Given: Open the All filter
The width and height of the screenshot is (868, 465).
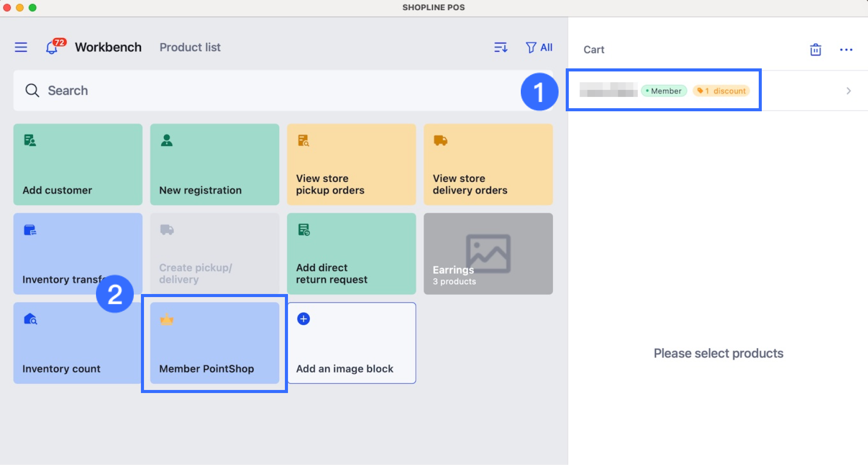Looking at the screenshot, I should point(539,47).
